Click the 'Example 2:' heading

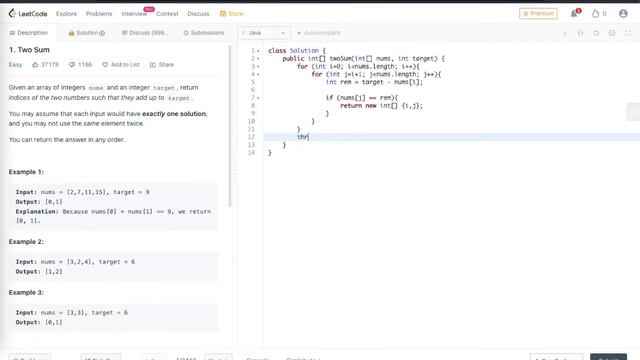pyautogui.click(x=26, y=242)
